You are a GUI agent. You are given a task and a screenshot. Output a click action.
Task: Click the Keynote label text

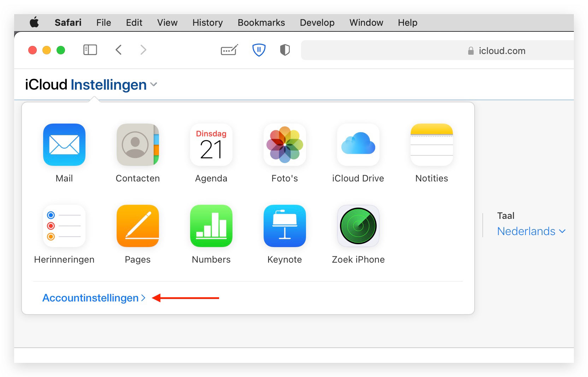tap(285, 259)
